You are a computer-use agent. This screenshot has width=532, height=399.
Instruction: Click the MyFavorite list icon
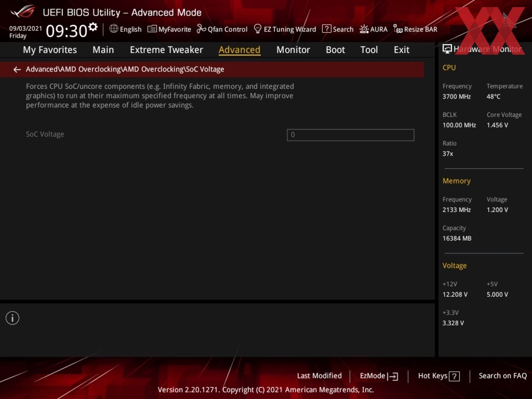coord(152,29)
